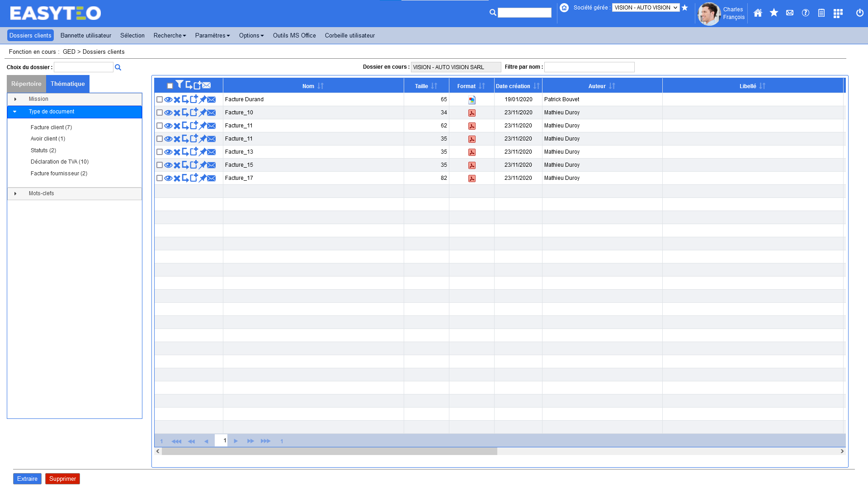
Task: Open Bannette utilisateur menu item
Action: point(86,36)
